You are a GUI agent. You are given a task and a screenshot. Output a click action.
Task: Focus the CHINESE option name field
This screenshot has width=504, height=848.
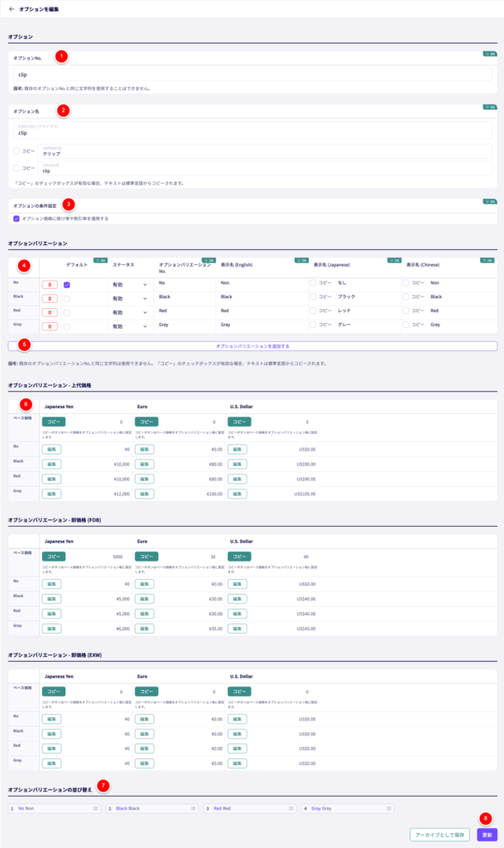(265, 168)
